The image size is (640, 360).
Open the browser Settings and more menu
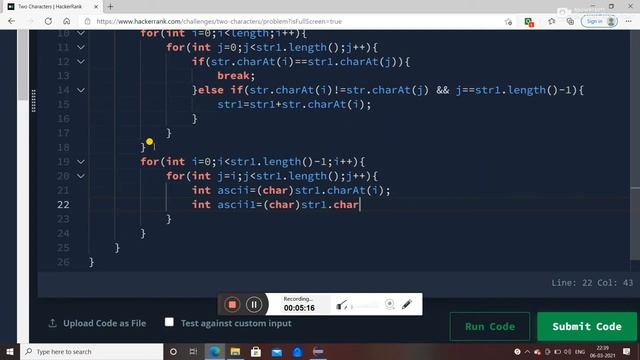click(629, 21)
